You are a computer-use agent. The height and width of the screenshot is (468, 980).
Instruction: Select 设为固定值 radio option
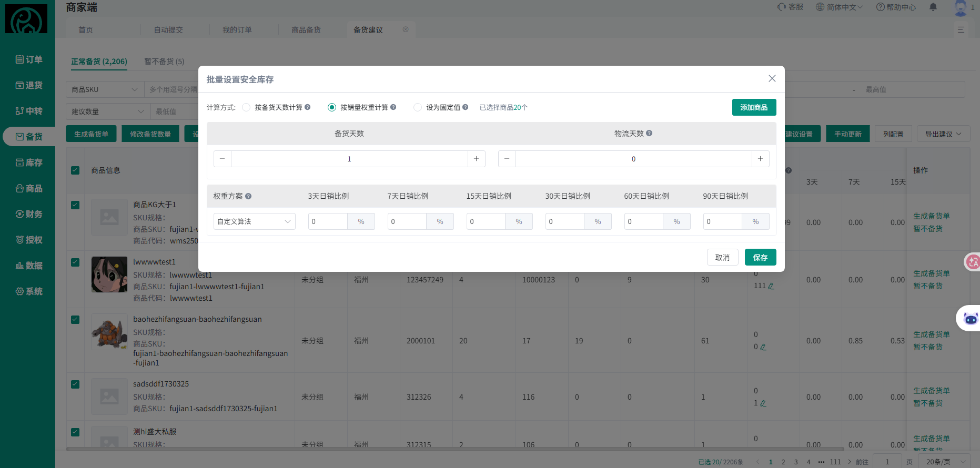418,107
